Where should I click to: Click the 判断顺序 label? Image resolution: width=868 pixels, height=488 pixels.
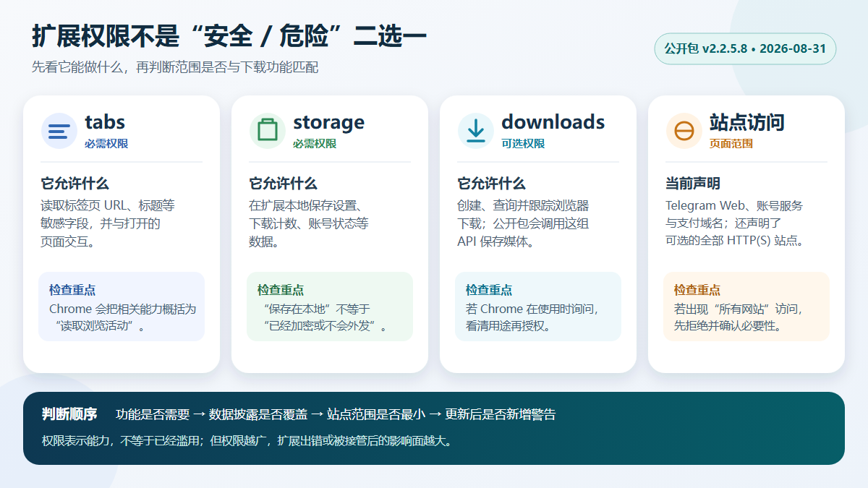coord(69,414)
